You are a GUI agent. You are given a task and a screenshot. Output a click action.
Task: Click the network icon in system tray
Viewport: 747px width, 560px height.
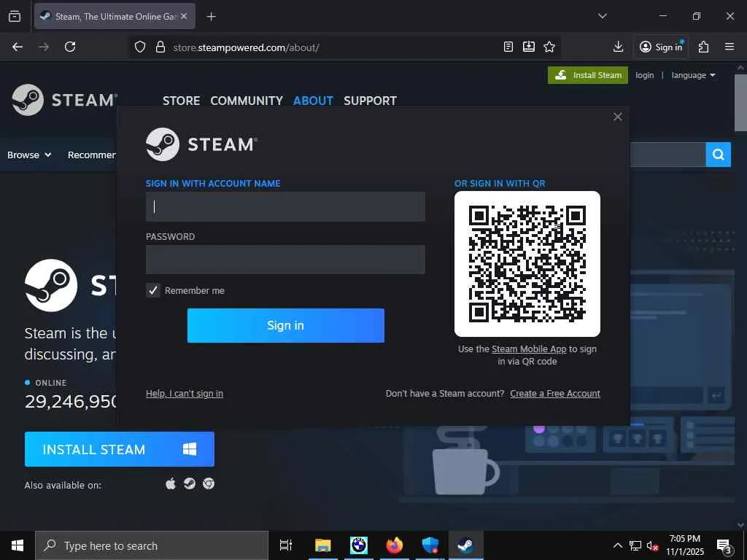pyautogui.click(x=635, y=545)
